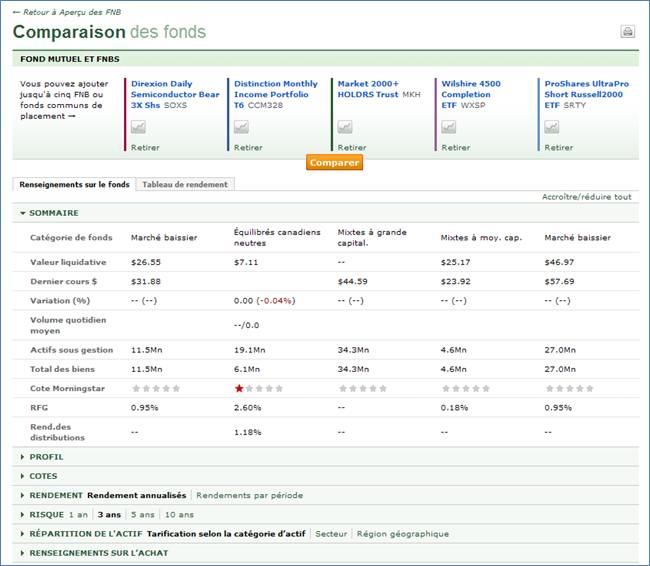The width and height of the screenshot is (650, 566).
Task: Click Retirer under ProShares SRTY fund
Action: pos(559,148)
